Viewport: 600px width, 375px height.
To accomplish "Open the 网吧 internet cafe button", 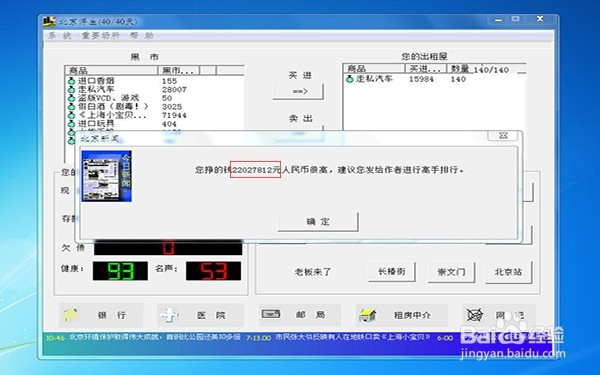I will coord(499,315).
